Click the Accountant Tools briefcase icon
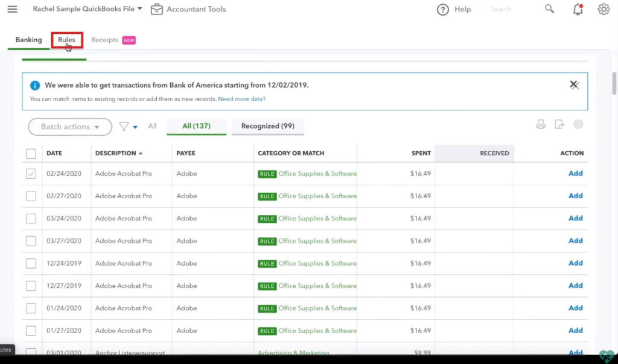This screenshot has width=618, height=364. pyautogui.click(x=157, y=9)
